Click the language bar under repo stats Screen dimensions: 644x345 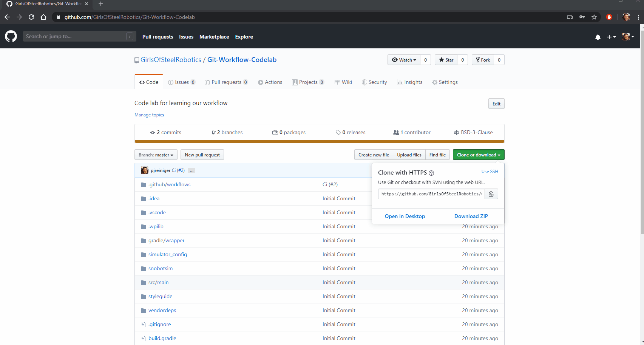pos(319,142)
